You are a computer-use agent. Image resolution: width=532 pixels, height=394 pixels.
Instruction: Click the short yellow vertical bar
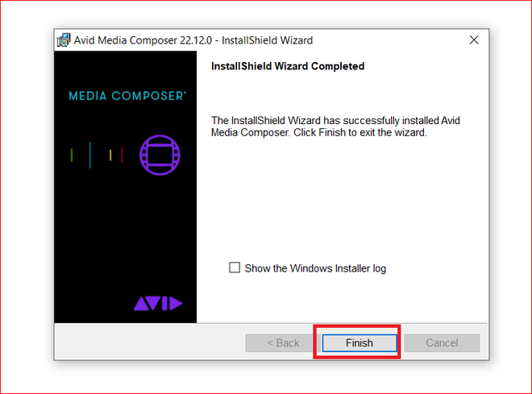point(110,155)
